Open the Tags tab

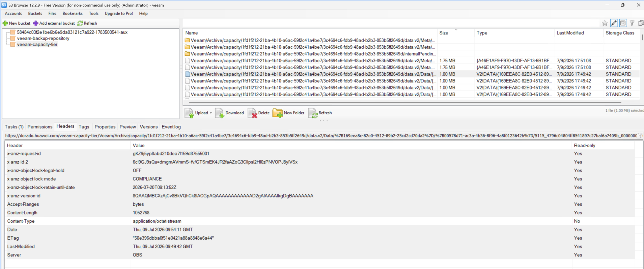pyautogui.click(x=84, y=127)
